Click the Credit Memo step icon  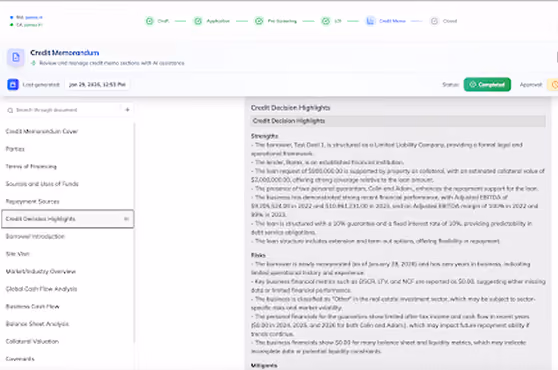[370, 21]
